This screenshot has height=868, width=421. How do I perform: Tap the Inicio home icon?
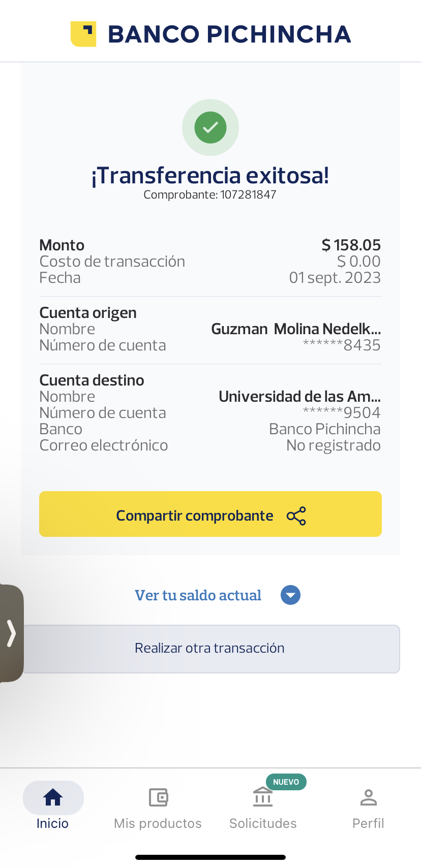(x=53, y=797)
